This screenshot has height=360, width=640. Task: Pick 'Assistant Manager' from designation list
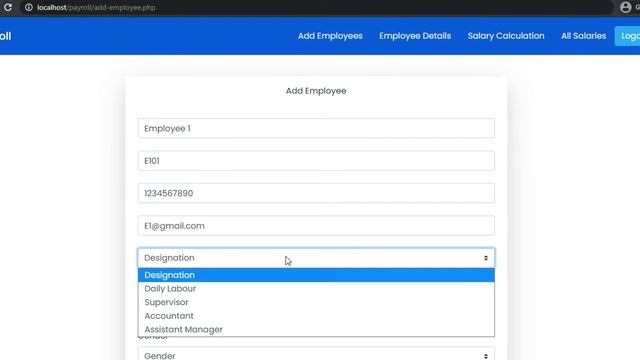tap(316, 329)
